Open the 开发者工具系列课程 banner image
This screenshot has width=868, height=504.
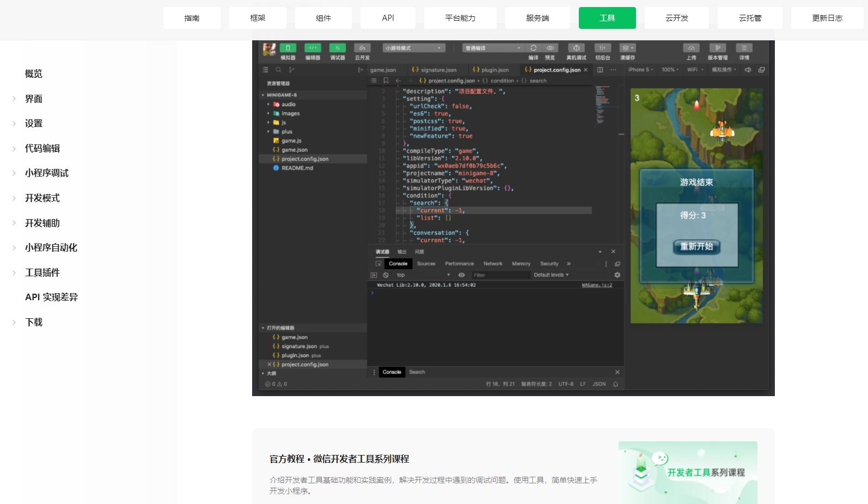(688, 472)
